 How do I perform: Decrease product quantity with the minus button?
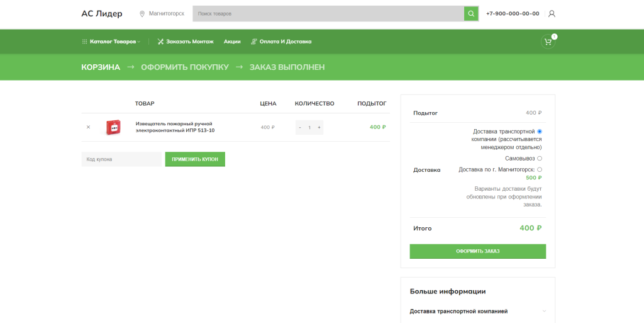[x=300, y=127]
